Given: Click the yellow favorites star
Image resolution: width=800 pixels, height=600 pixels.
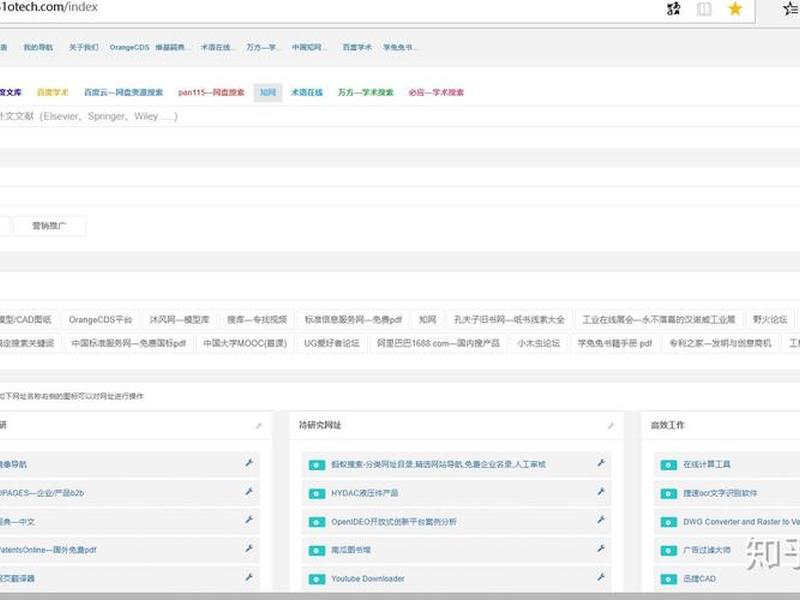Looking at the screenshot, I should (735, 8).
